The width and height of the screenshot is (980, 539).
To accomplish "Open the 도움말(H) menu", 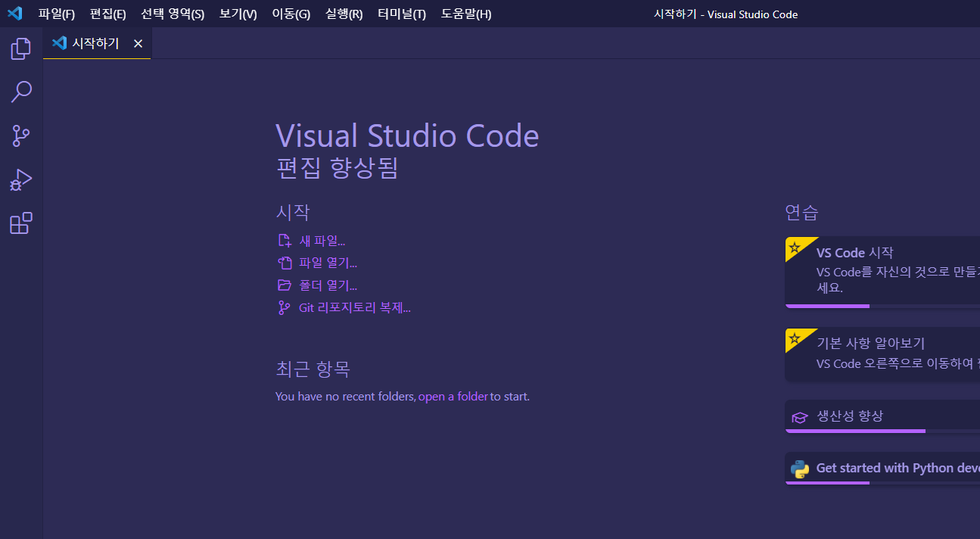I will point(466,14).
